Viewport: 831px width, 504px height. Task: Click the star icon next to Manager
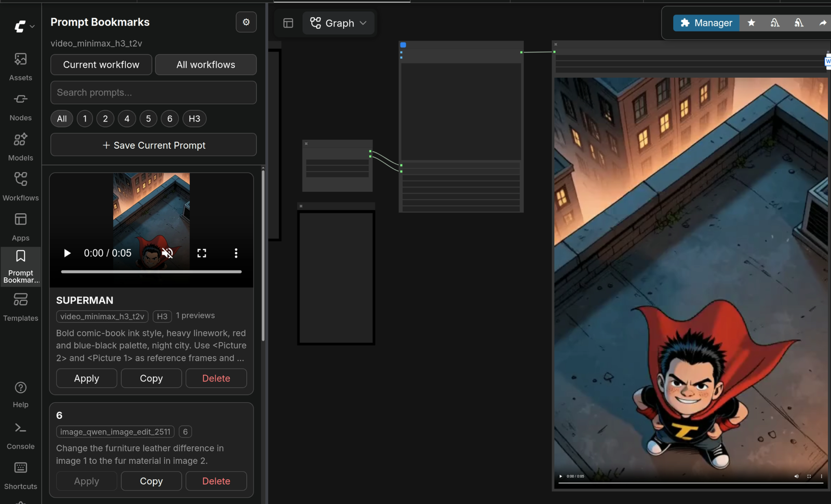coord(751,23)
